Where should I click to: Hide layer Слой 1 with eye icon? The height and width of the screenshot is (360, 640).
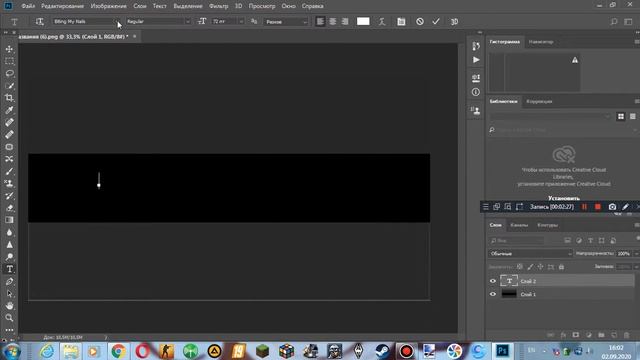[493, 294]
